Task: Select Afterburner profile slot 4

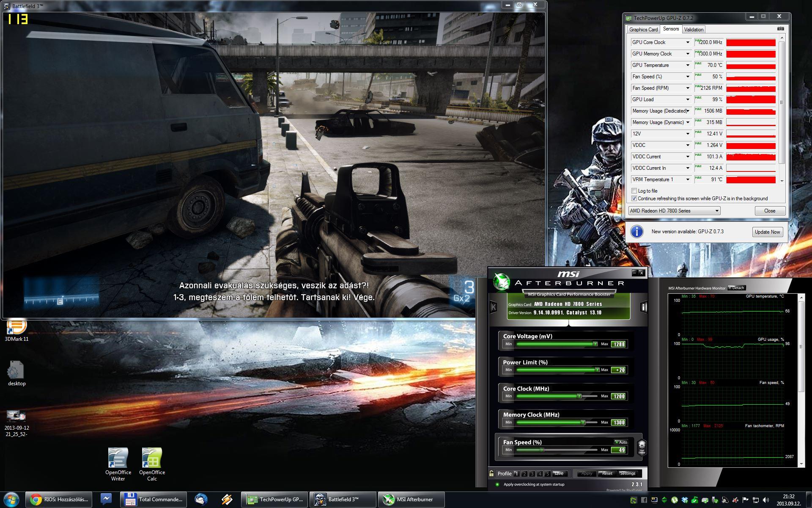Action: (540, 474)
